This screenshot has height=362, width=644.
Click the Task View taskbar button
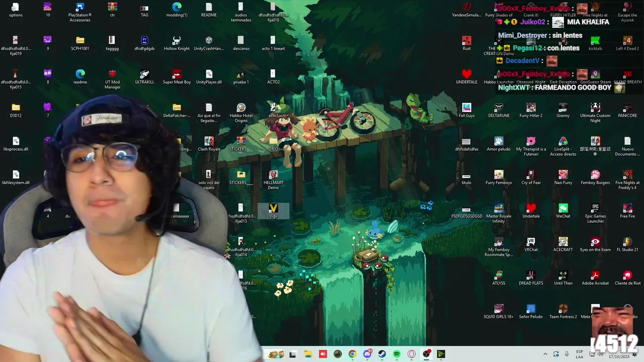[x=293, y=354]
